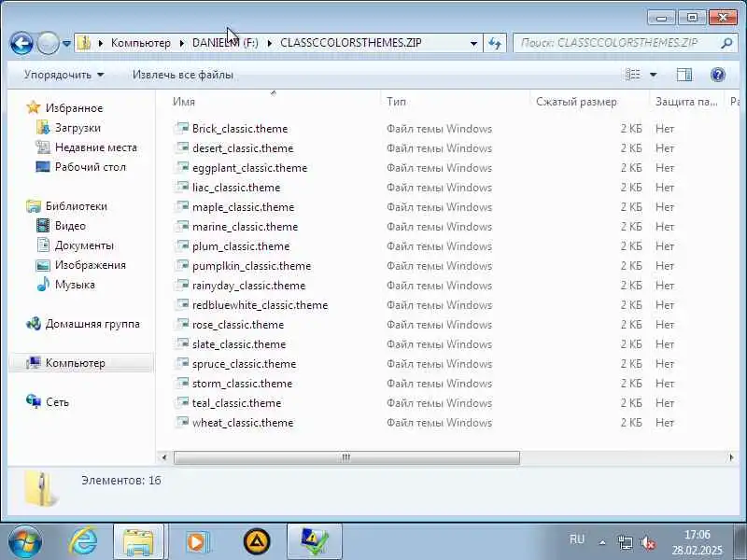
Task: Refresh the folder with the refresh button
Action: pos(495,43)
